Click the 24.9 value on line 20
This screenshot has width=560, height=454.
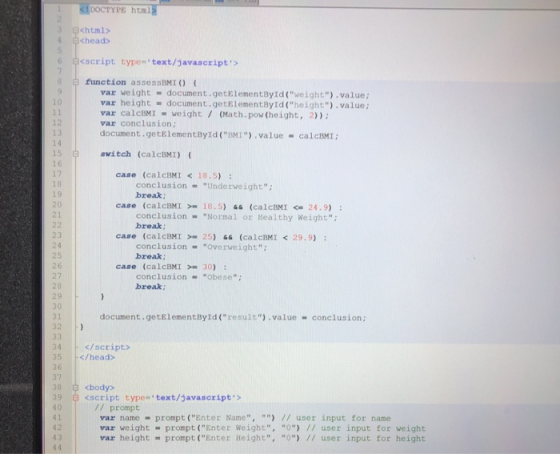click(x=318, y=207)
